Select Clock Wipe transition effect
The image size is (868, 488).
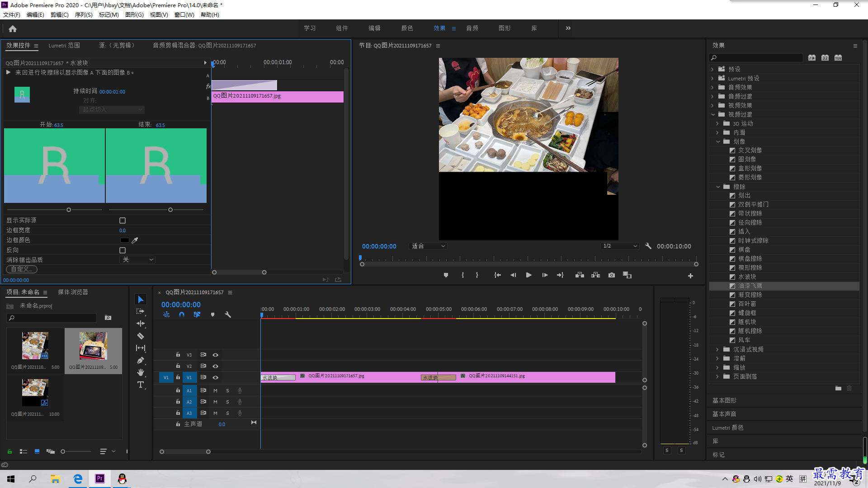(x=753, y=241)
